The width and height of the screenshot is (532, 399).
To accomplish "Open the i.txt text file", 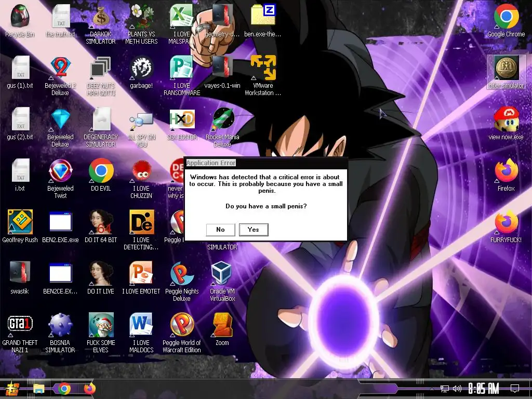I will pos(20,175).
